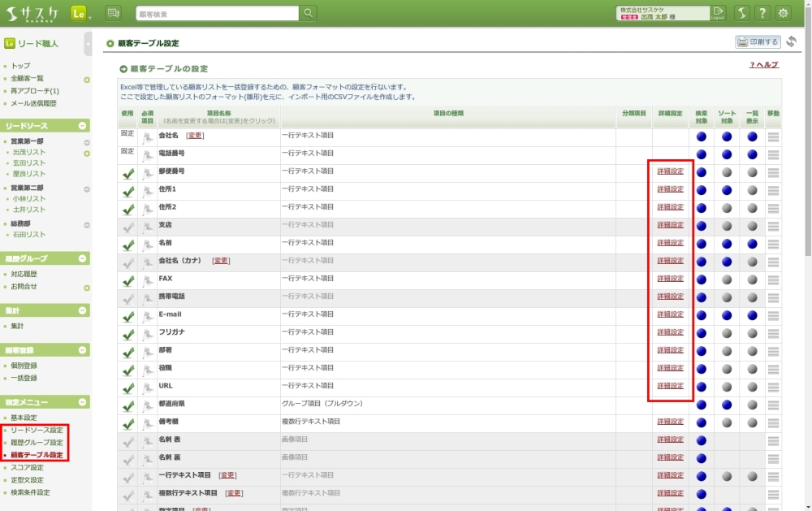
Task: Toggle the use checkmark for 支店
Action: [127, 227]
